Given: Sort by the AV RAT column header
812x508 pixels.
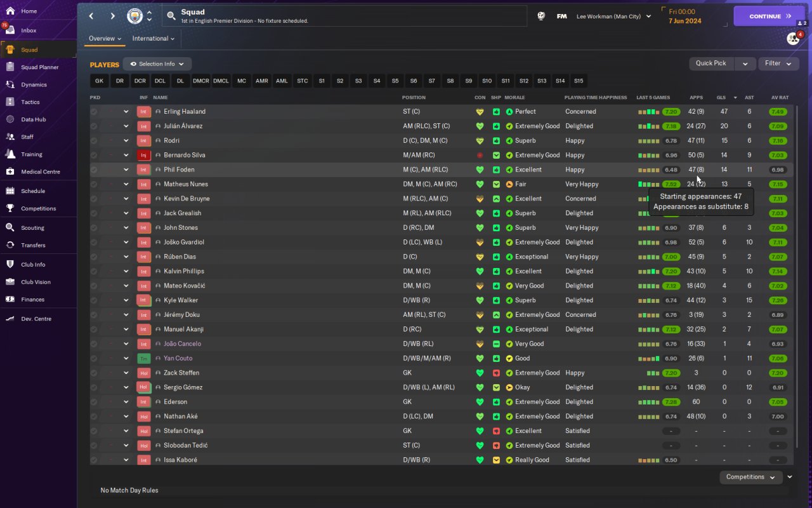Looking at the screenshot, I should [780, 98].
